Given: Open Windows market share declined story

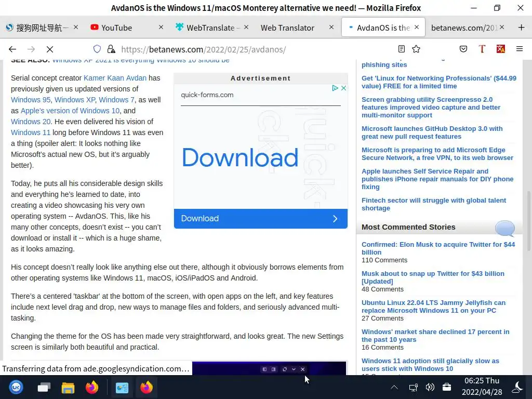Looking at the screenshot, I should click(435, 336).
